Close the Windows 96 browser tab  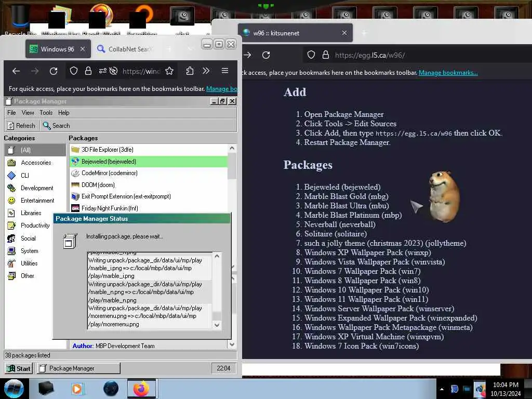pyautogui.click(x=83, y=49)
